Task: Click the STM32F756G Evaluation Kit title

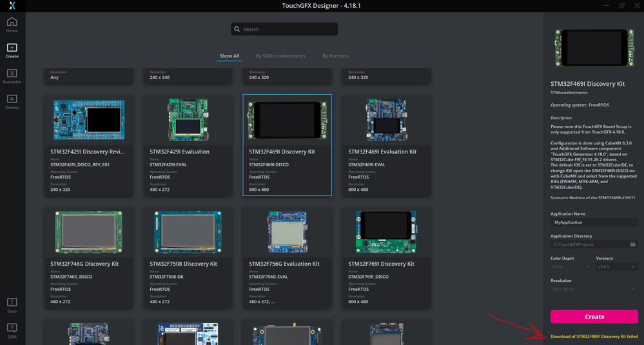Action: pyautogui.click(x=284, y=264)
